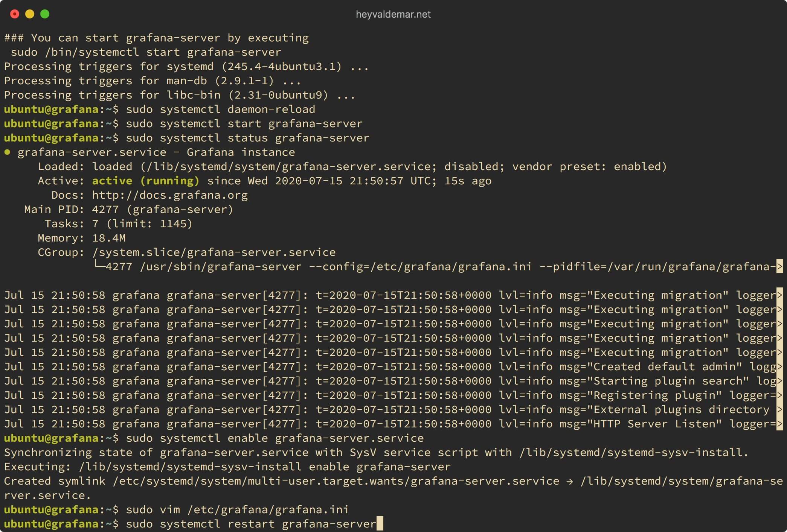Viewport: 787px width, 532px height.
Task: Click 'Processing triggers for libc-bin' line
Action: pyautogui.click(x=180, y=95)
